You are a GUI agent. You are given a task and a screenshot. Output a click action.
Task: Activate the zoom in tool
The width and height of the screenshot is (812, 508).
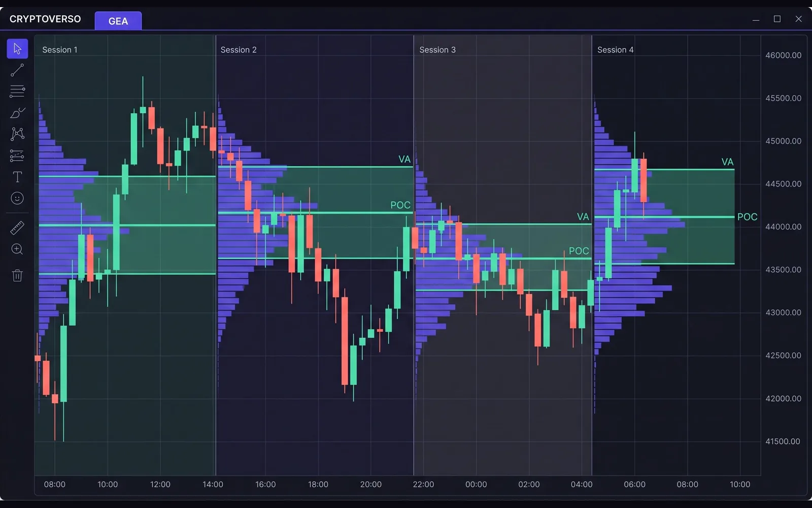(x=17, y=249)
